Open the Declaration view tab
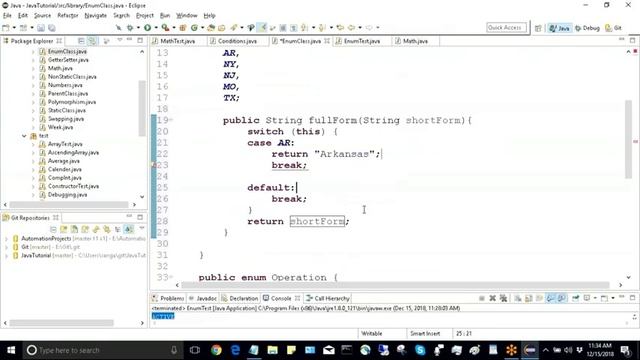This screenshot has height=360, width=640. pos(240,298)
